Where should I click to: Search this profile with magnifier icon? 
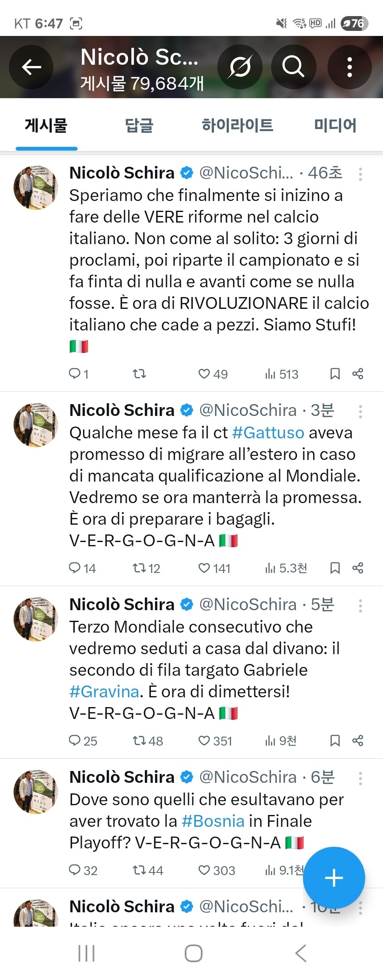tap(293, 67)
